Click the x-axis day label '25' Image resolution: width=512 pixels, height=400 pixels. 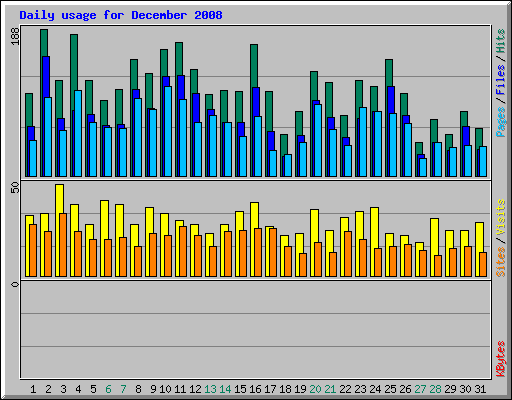coord(390,389)
